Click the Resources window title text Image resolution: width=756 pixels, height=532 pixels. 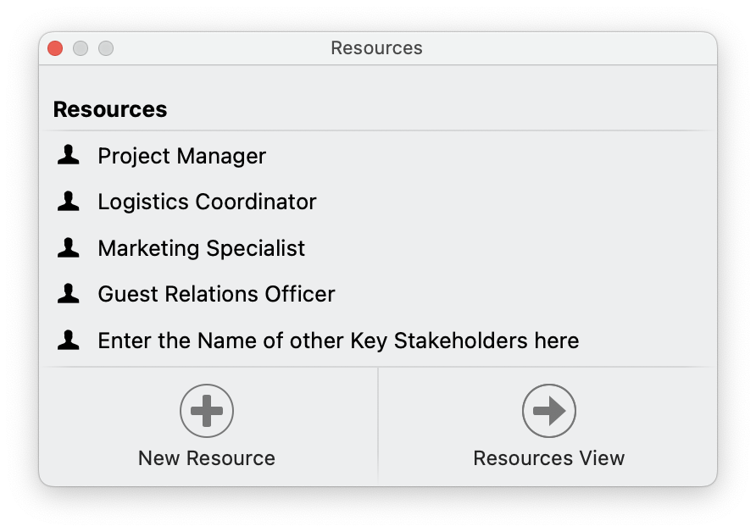[376, 48]
